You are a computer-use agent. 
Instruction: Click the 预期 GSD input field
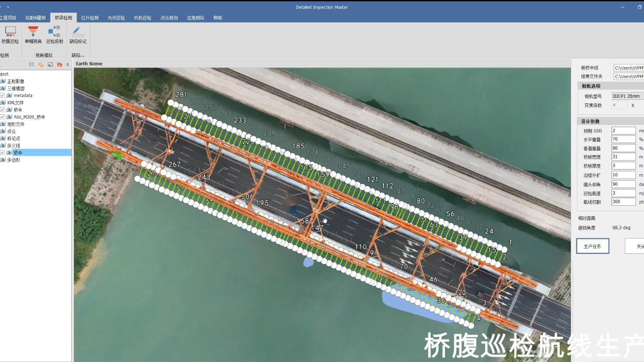(623, 131)
